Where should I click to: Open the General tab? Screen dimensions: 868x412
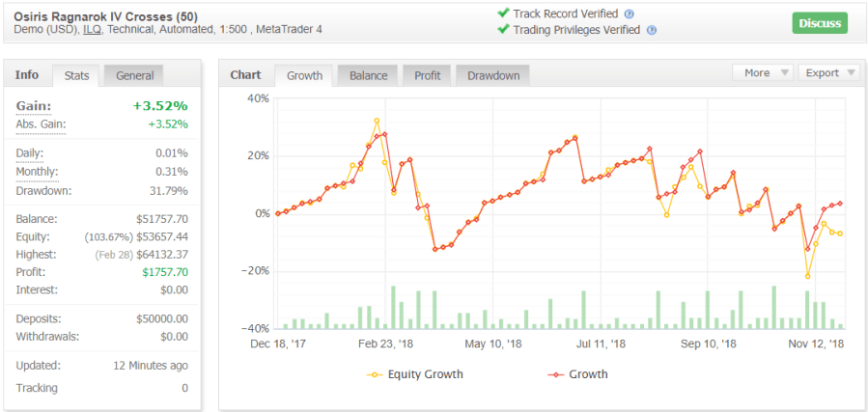pyautogui.click(x=134, y=75)
